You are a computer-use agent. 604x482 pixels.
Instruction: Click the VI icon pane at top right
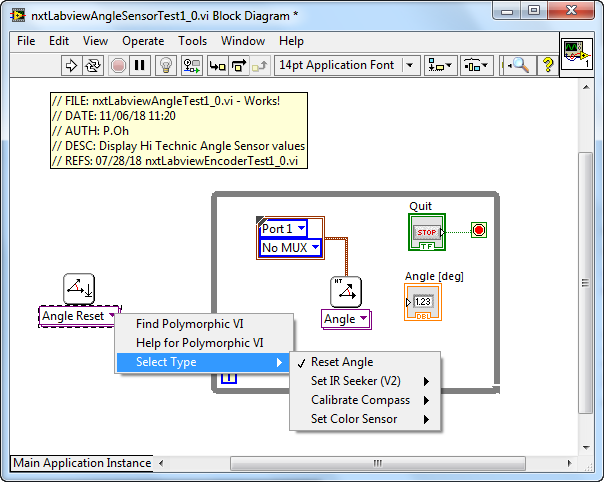coord(577,54)
